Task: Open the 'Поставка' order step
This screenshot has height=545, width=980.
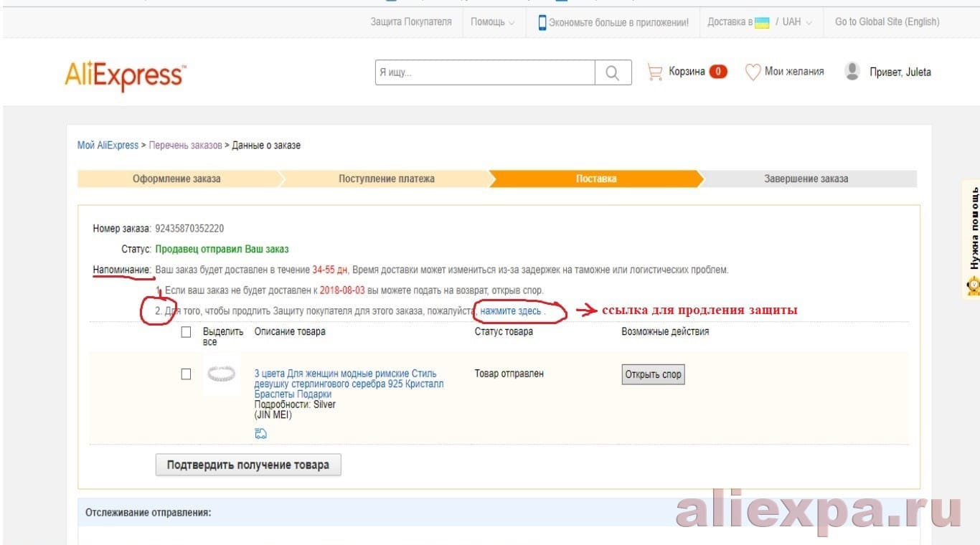Action: tap(596, 179)
